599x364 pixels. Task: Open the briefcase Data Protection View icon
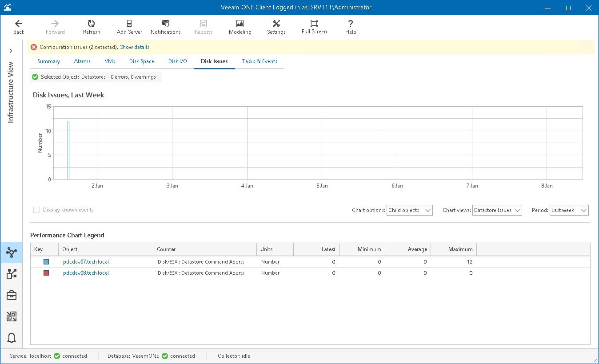tap(12, 295)
